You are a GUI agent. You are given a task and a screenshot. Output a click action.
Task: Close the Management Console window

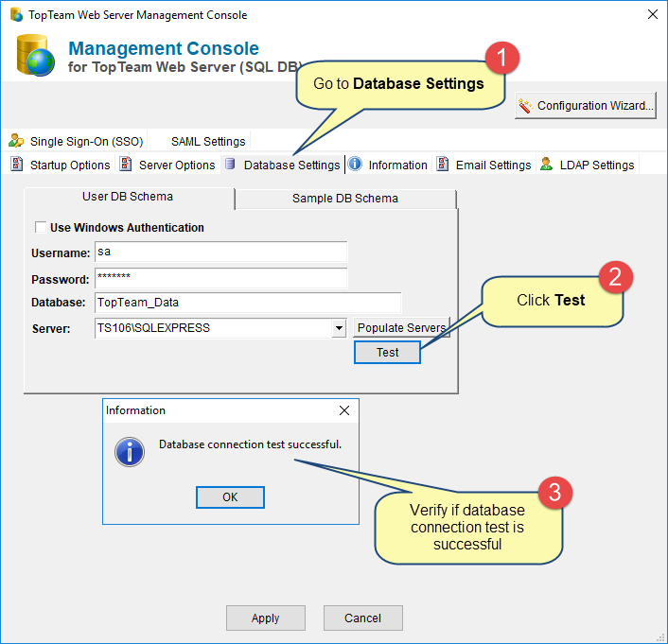pyautogui.click(x=652, y=14)
